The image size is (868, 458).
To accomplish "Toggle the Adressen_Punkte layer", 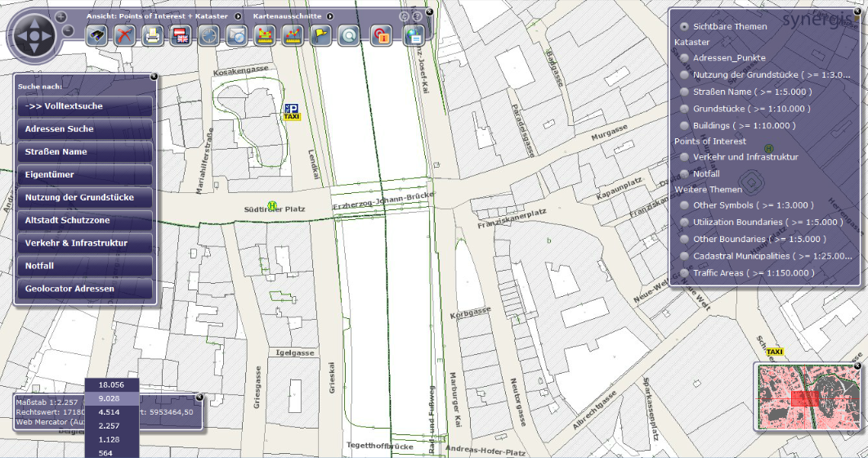I will [684, 58].
